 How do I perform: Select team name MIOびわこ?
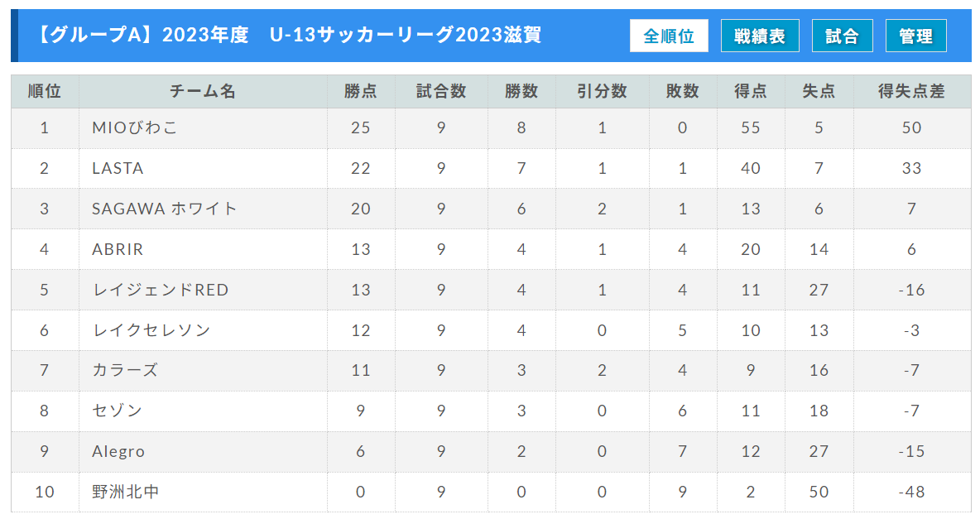click(x=135, y=128)
